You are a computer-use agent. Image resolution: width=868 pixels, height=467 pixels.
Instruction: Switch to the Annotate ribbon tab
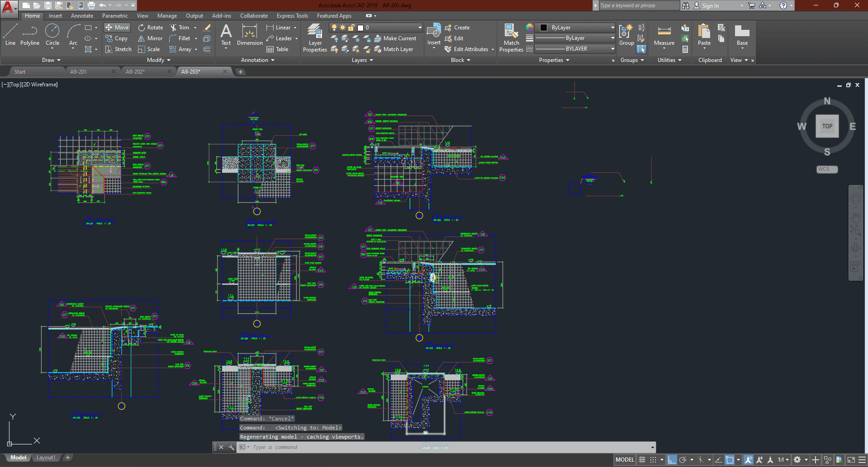coord(82,16)
